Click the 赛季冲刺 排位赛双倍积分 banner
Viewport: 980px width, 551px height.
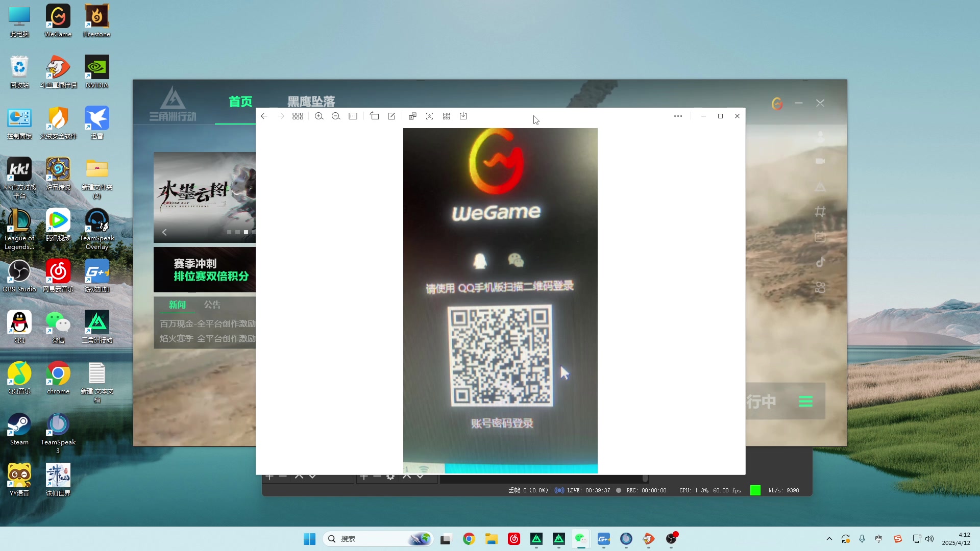(205, 270)
